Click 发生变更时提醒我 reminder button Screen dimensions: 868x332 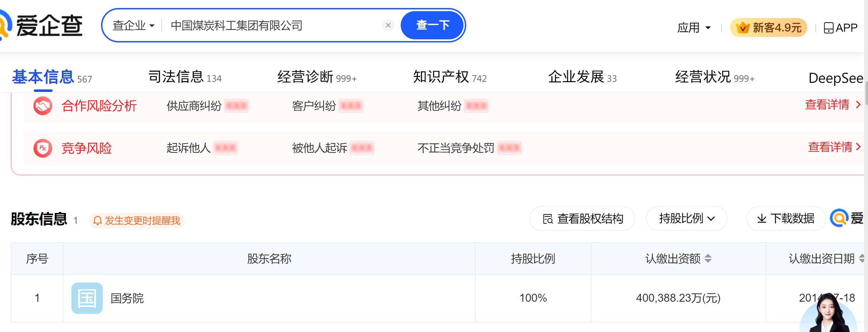pos(137,221)
